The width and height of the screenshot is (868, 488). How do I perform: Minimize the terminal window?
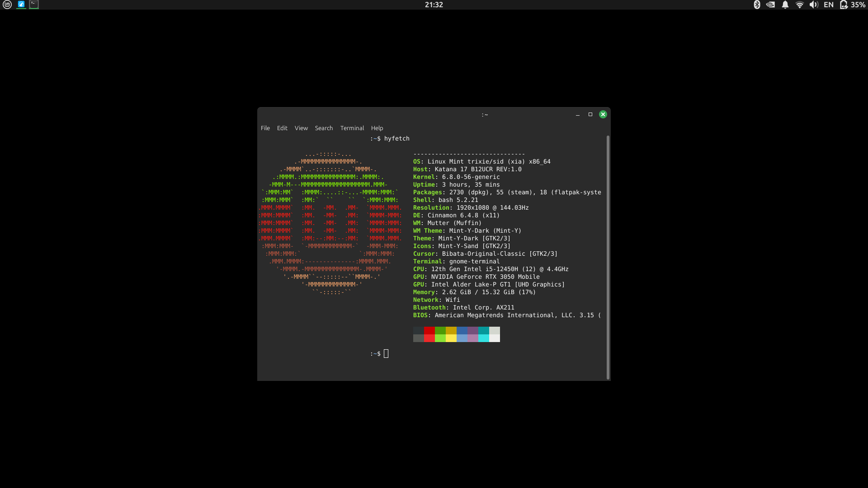pyautogui.click(x=578, y=115)
